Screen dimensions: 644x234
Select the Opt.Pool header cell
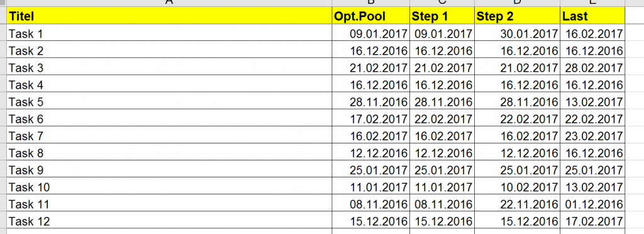point(371,16)
